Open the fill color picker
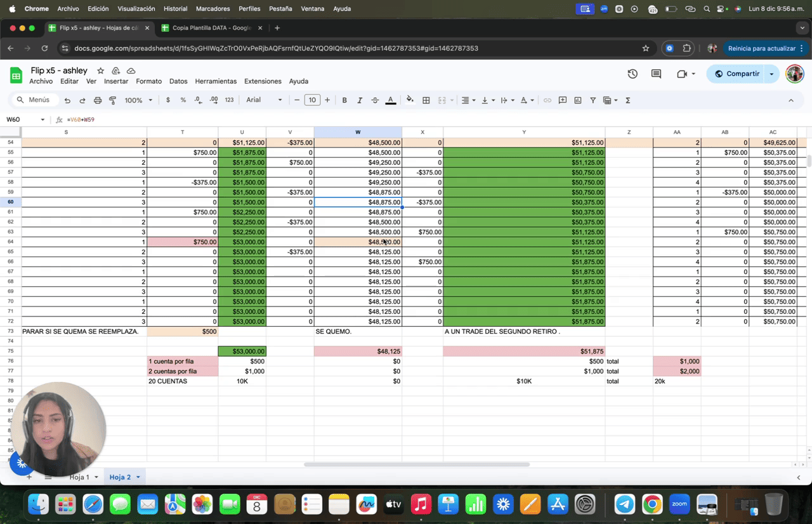Viewport: 812px width, 524px height. (x=410, y=100)
